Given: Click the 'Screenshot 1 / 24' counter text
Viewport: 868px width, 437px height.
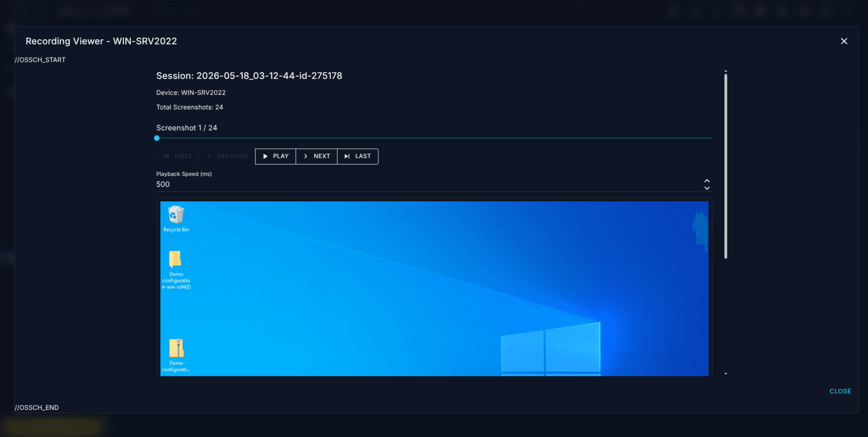Looking at the screenshot, I should tap(187, 128).
